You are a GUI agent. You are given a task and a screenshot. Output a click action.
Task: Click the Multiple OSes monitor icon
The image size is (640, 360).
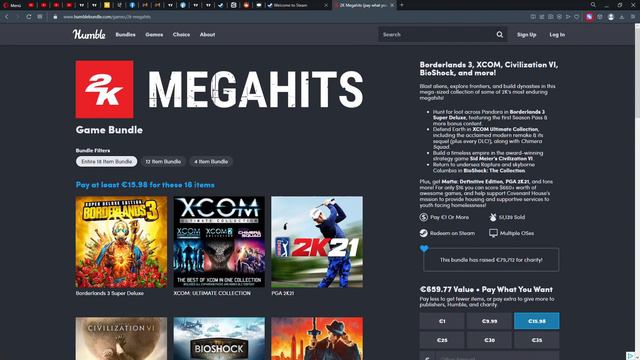[493, 233]
